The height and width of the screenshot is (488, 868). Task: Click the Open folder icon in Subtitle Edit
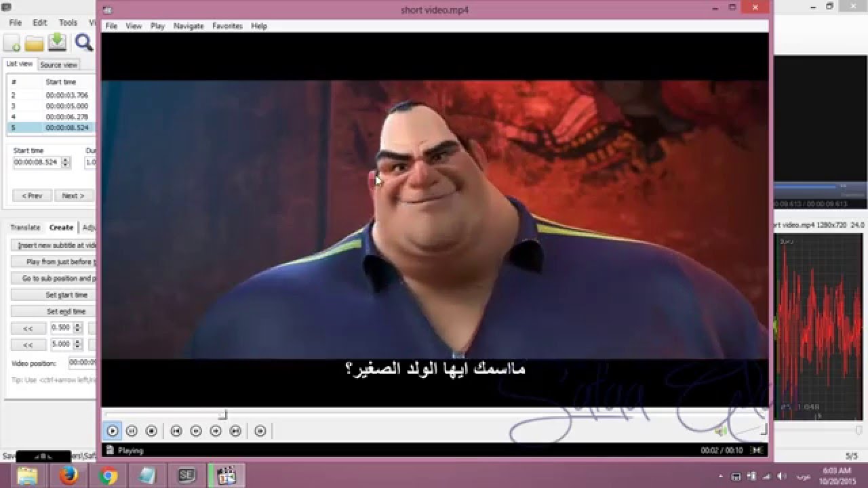click(x=34, y=43)
